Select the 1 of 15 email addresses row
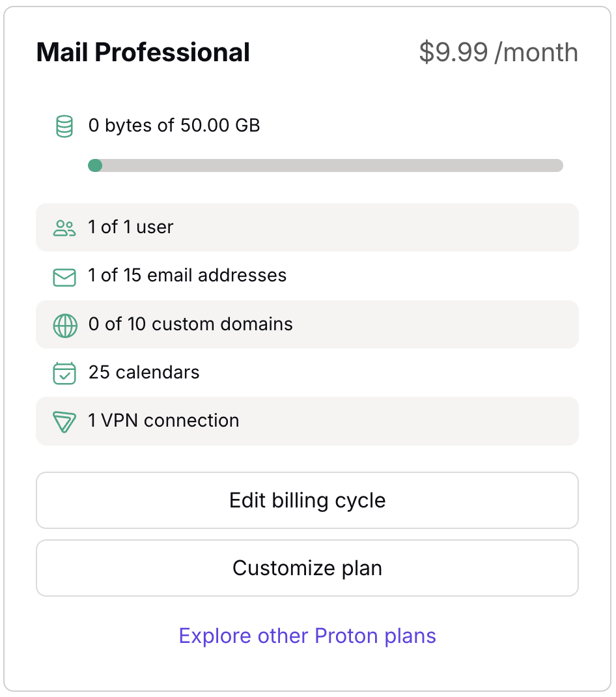 [x=307, y=276]
